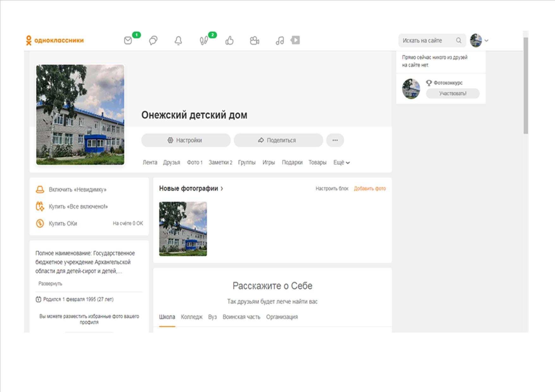Click the 'Фотоконкурс' avatar thumbnail
555x392 pixels.
[x=411, y=89]
